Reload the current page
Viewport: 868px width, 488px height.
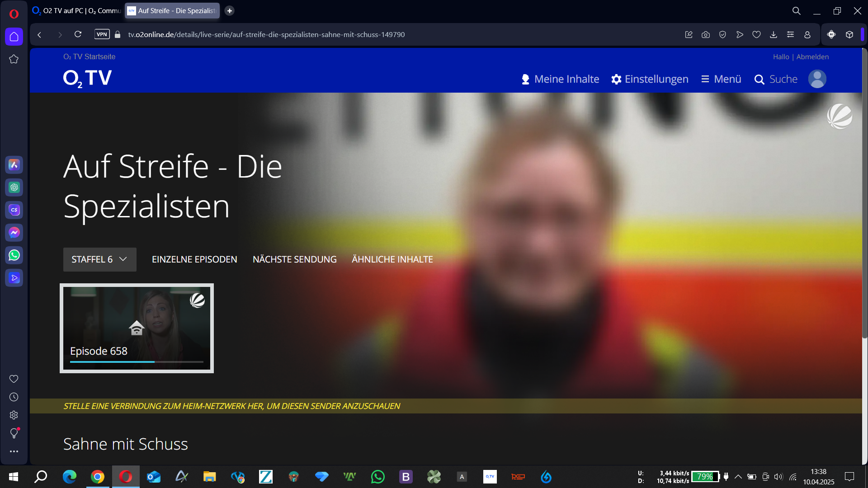click(78, 35)
